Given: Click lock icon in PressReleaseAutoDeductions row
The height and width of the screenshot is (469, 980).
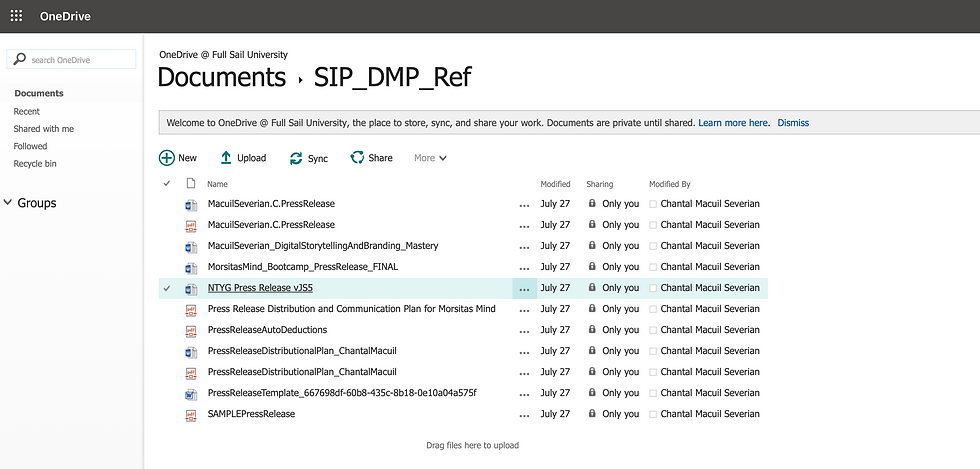Looking at the screenshot, I should 592,330.
